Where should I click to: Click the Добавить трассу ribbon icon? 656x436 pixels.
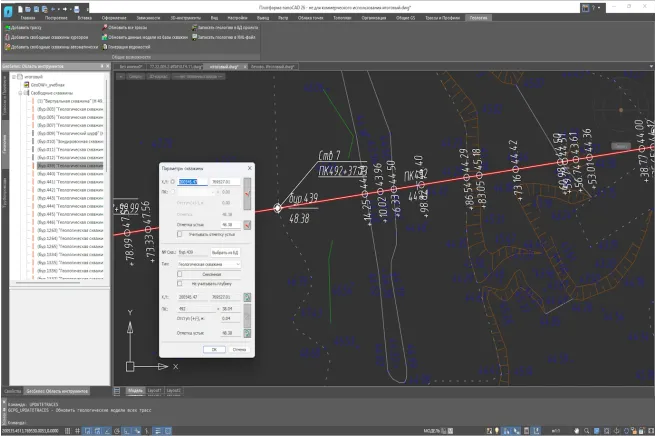[6, 28]
